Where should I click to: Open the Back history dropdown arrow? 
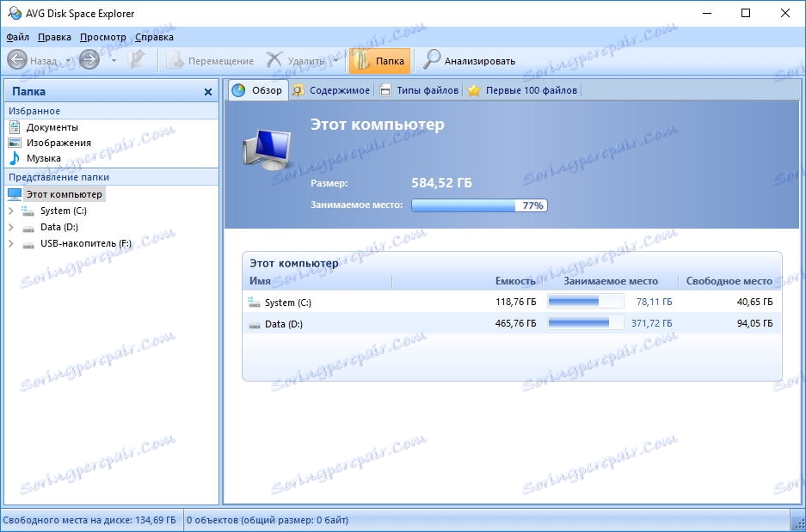click(x=68, y=61)
